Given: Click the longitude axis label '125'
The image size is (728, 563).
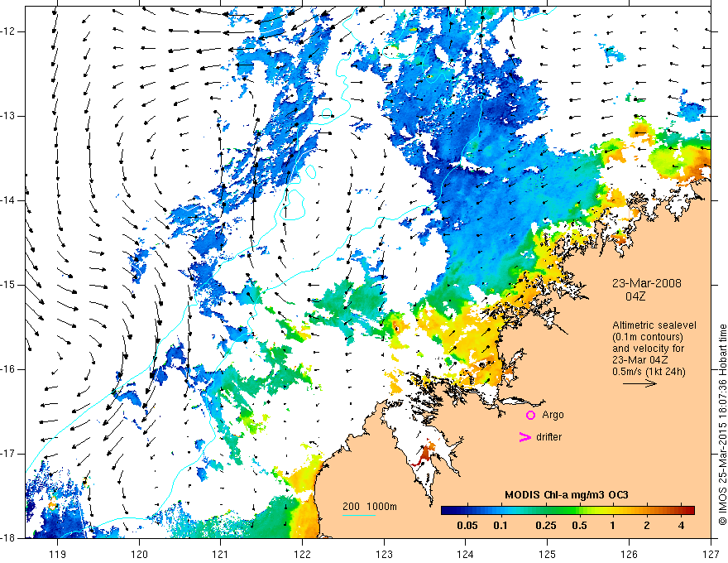Looking at the screenshot, I should tap(548, 554).
